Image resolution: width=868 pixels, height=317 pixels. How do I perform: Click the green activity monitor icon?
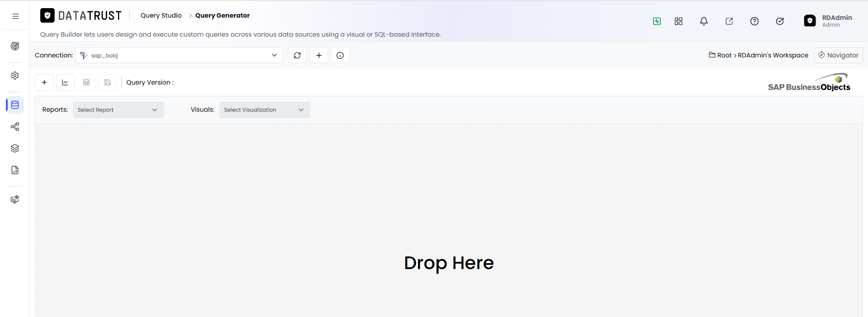657,21
